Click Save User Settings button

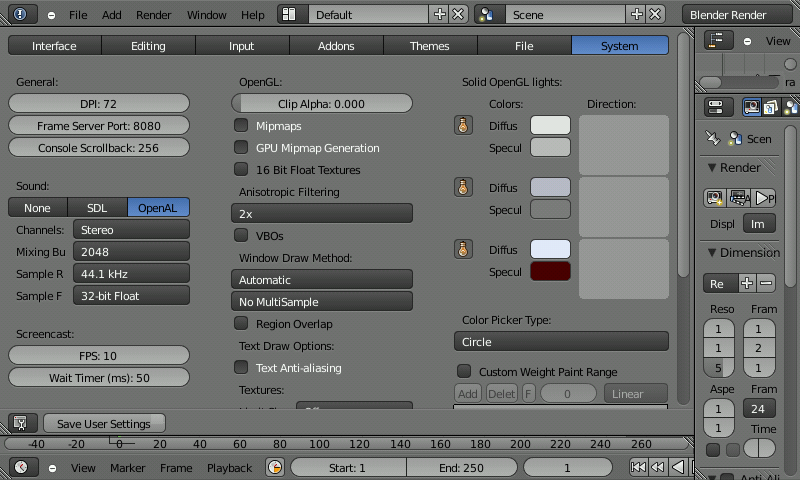click(x=104, y=424)
